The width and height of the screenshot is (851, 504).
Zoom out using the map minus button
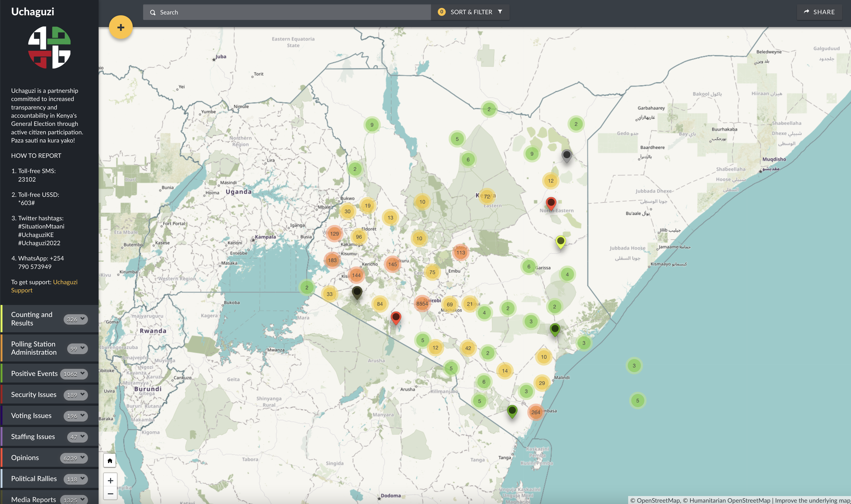pyautogui.click(x=110, y=493)
